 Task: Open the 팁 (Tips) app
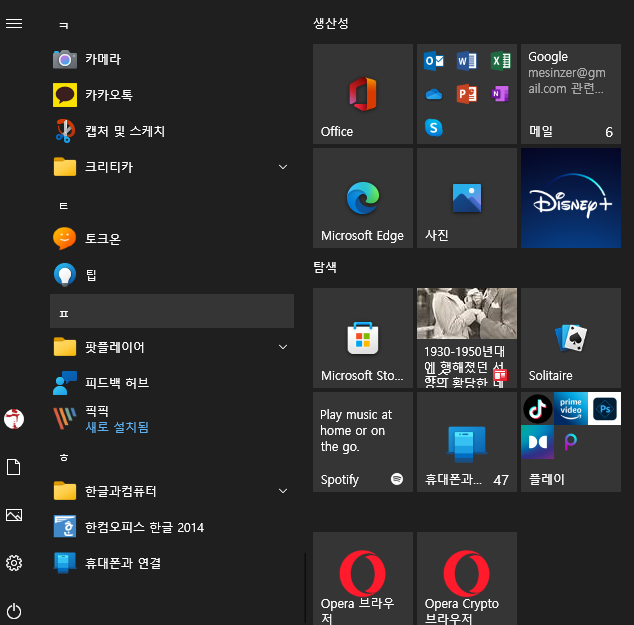click(x=172, y=275)
